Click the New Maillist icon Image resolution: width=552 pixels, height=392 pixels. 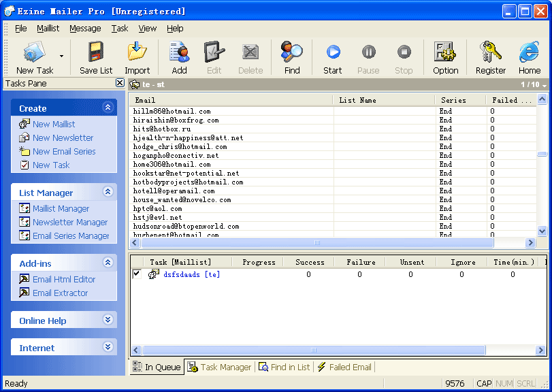25,124
